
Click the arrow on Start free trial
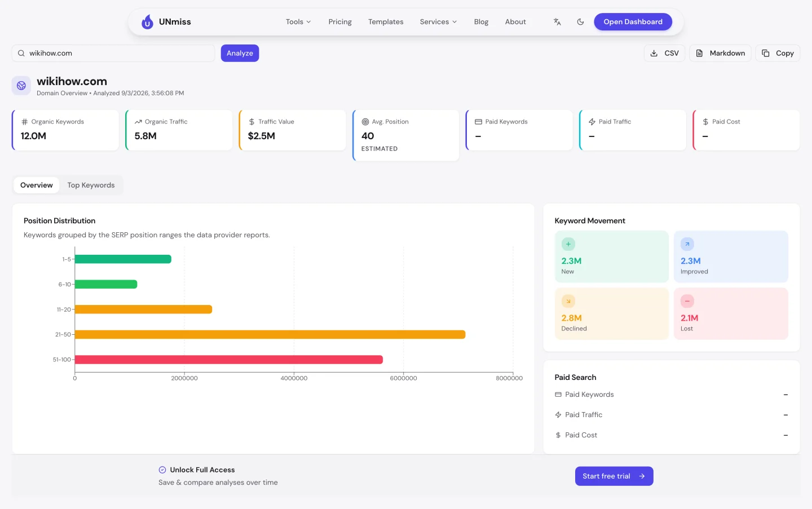click(x=642, y=476)
